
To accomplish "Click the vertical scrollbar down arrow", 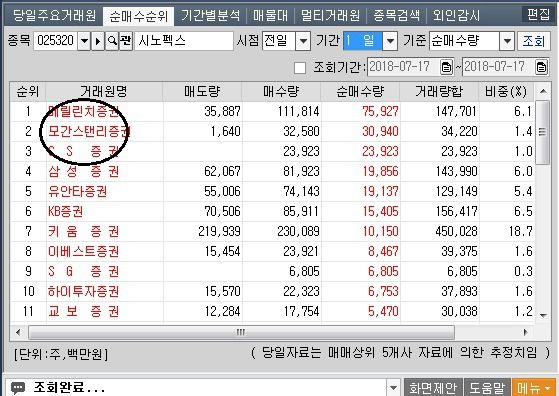I will [x=543, y=315].
